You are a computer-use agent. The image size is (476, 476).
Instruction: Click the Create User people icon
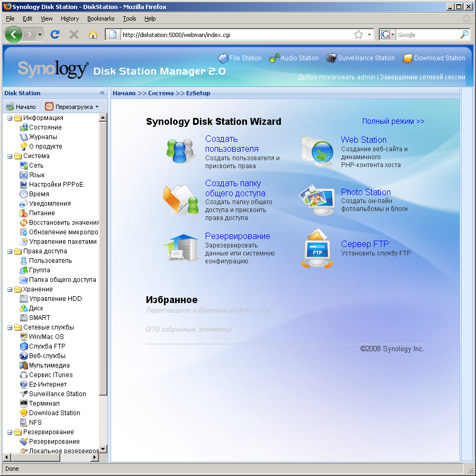pos(180,151)
